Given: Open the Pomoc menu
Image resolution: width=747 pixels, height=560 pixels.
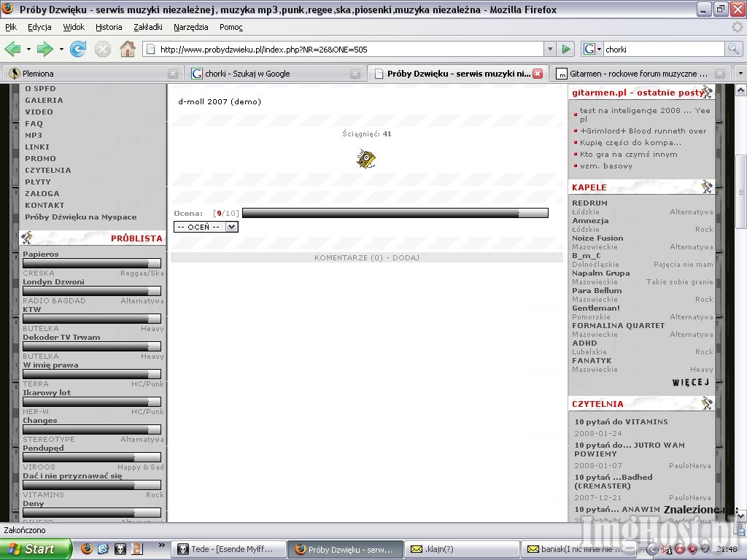Looking at the screenshot, I should coord(231,27).
